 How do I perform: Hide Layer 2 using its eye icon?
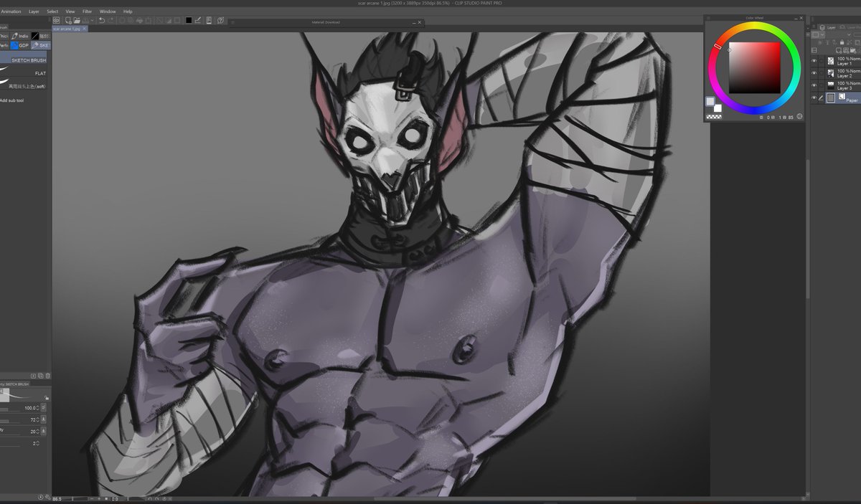814,73
